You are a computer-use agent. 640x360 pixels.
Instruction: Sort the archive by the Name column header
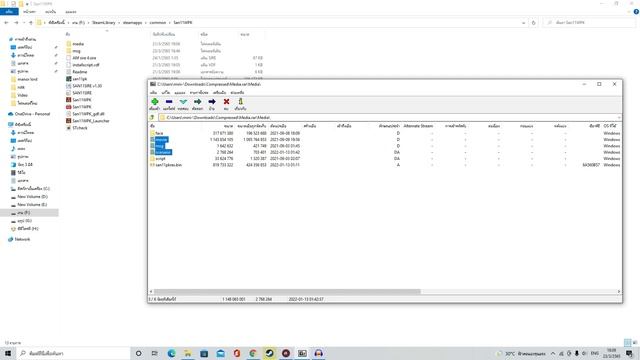point(152,126)
